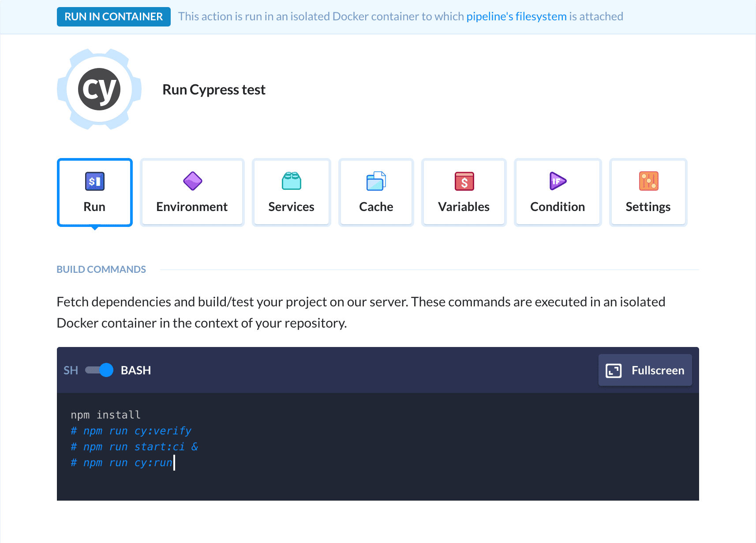Click the Fullscreen expand icon

[x=614, y=370]
